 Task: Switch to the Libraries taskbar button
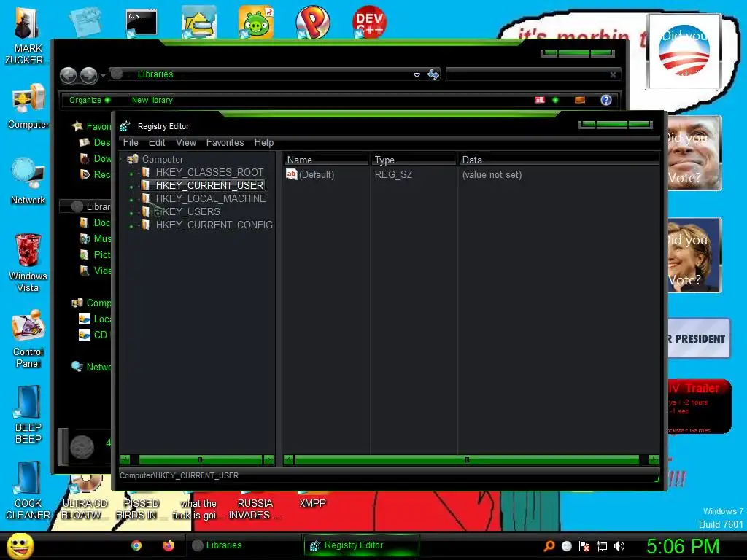tap(243, 545)
